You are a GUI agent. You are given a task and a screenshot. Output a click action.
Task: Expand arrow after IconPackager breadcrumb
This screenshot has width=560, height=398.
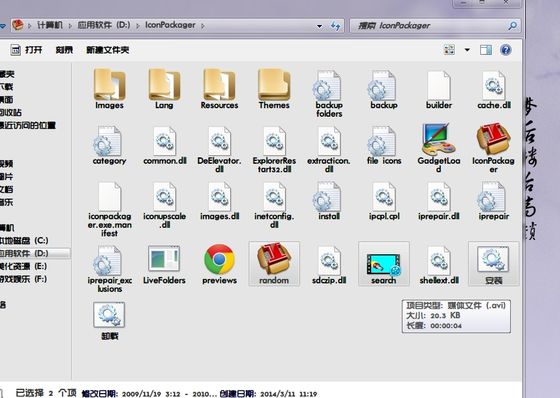(x=203, y=26)
